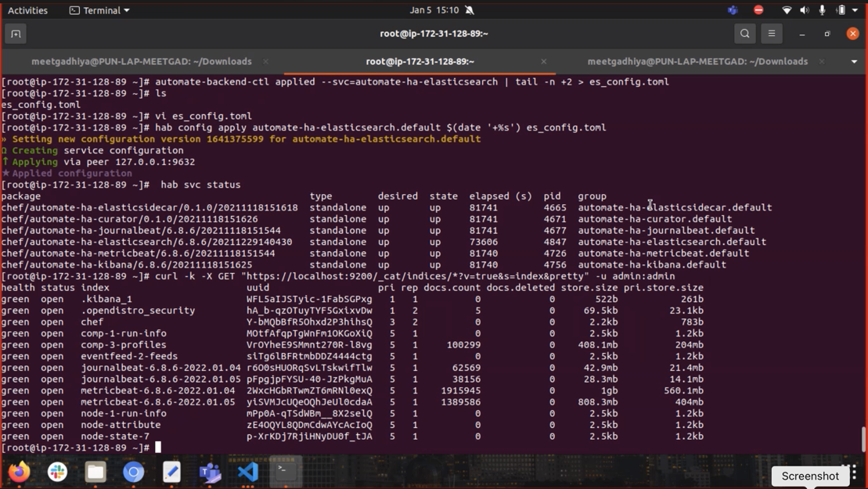Click the 'Applied configuration' output line

67,173
